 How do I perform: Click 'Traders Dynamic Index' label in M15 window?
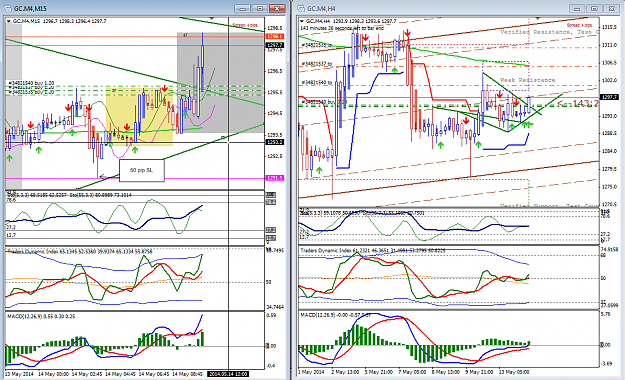[x=33, y=252]
